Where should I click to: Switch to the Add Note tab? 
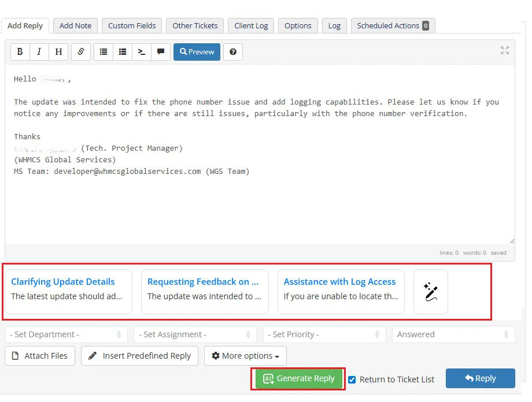75,25
